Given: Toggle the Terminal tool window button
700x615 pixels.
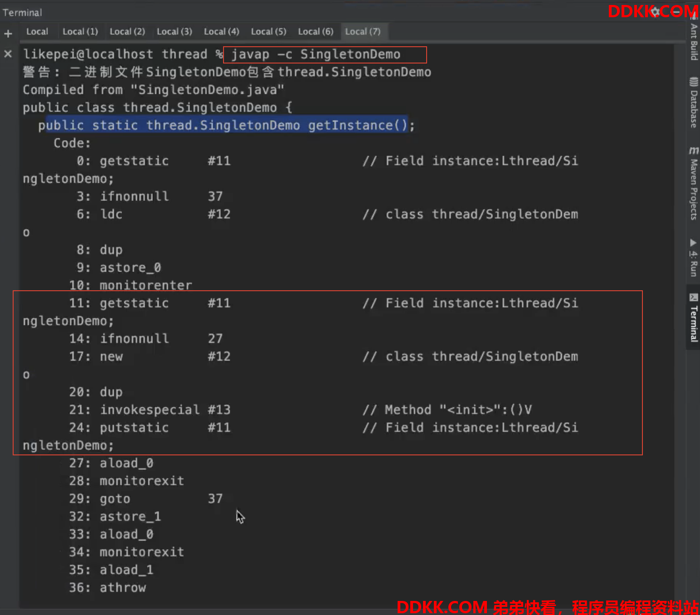Looking at the screenshot, I should click(694, 317).
